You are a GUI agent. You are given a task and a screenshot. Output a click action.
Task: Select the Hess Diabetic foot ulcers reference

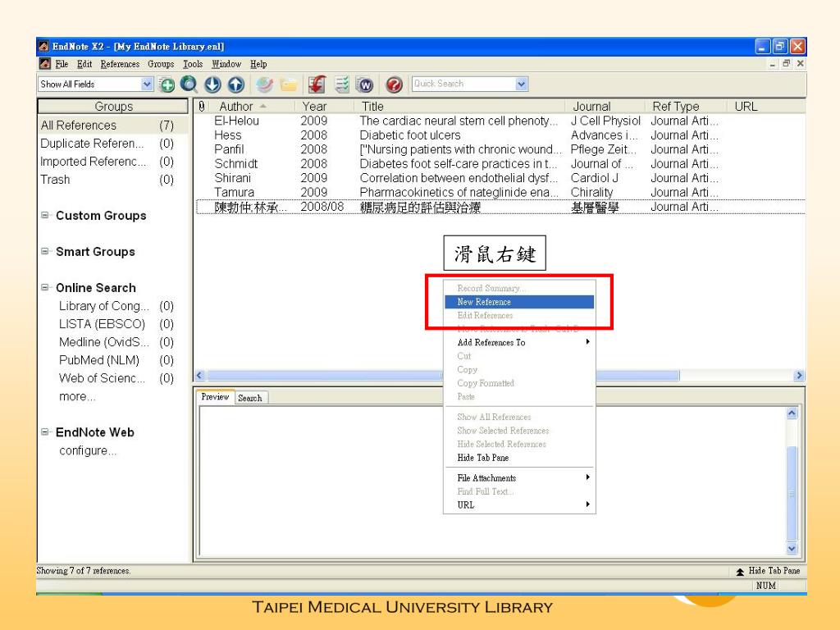coord(500,135)
